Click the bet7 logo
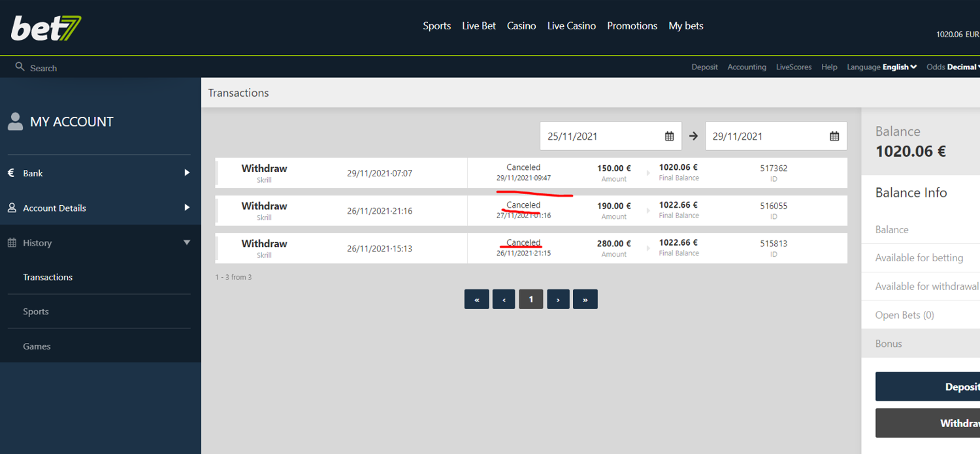 [46, 27]
